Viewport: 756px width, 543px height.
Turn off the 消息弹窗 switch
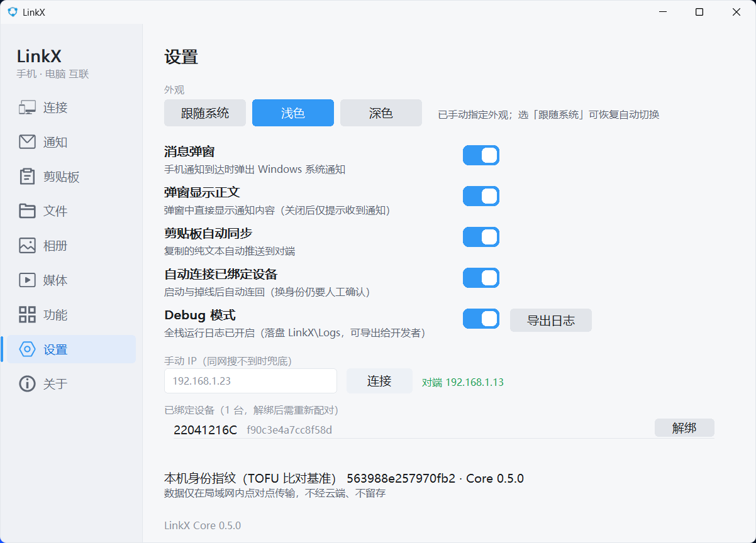click(481, 155)
